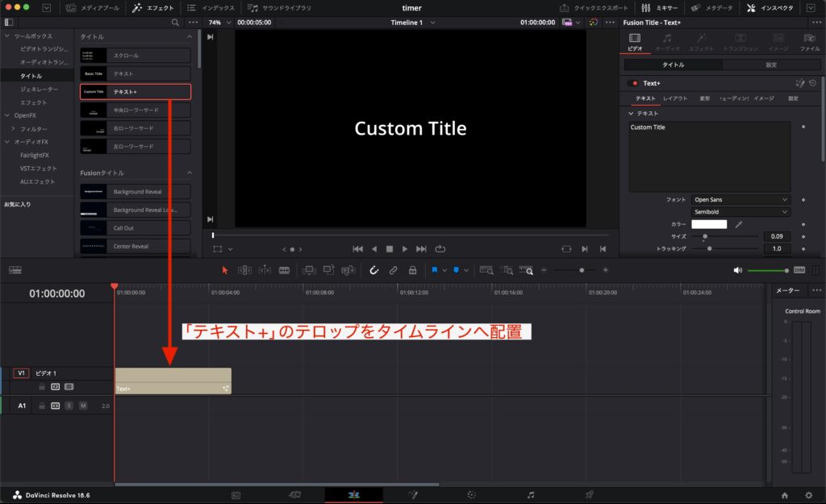Switch to the 設定 tab beside タイトル
Image resolution: width=826 pixels, height=504 pixels.
pos(770,65)
